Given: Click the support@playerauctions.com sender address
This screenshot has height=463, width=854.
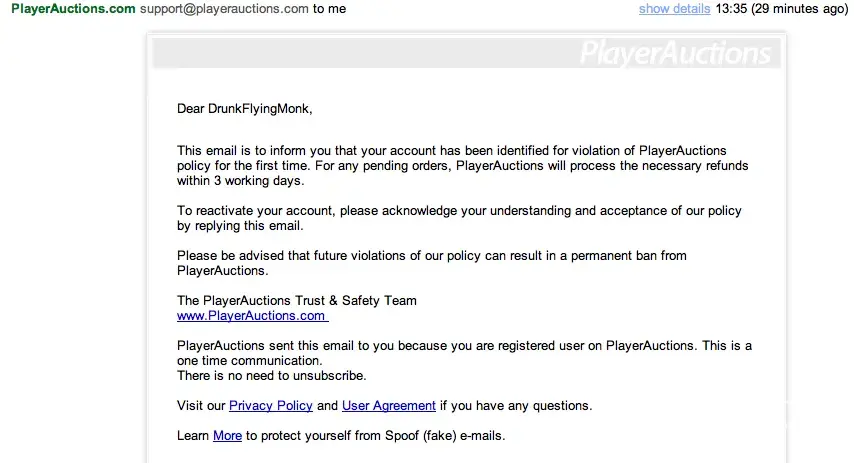Looking at the screenshot, I should [225, 9].
